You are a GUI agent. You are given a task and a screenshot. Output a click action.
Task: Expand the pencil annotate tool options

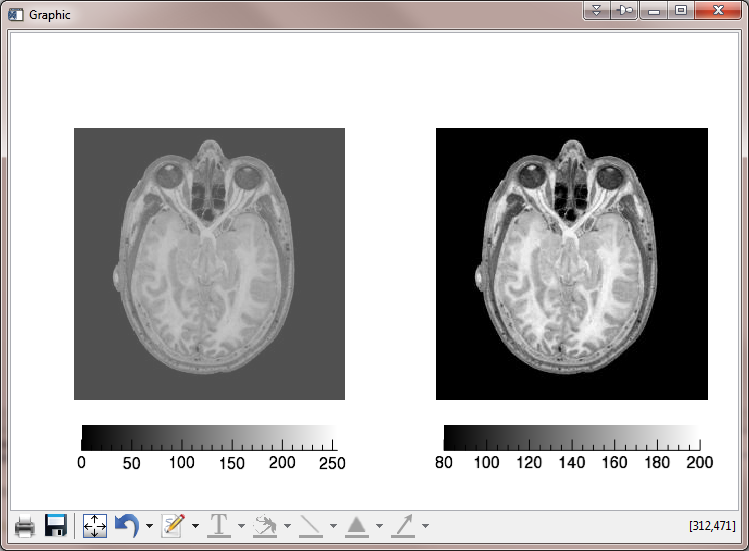coord(195,526)
